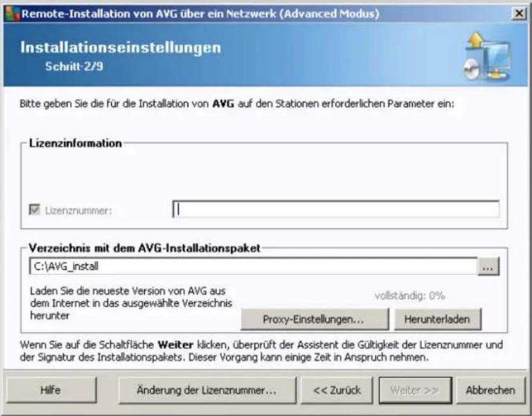
Task: Click the 'Lizenzinformation' group label
Action: 75,143
